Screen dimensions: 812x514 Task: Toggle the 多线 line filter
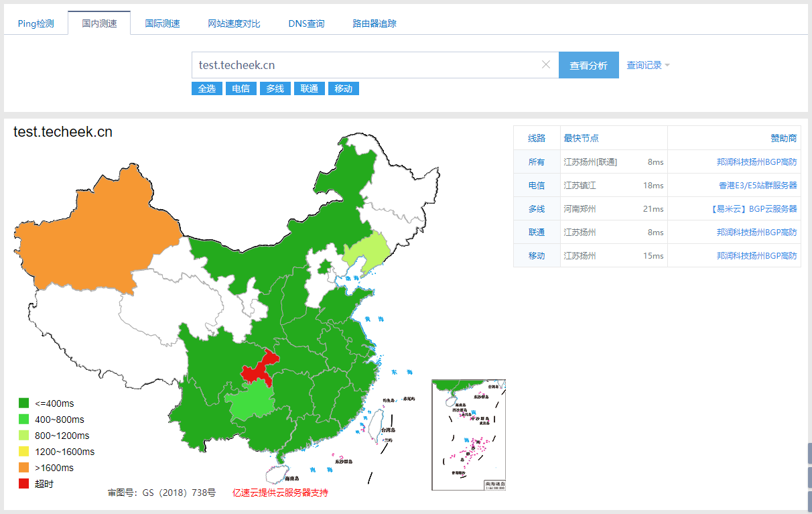tap(275, 88)
